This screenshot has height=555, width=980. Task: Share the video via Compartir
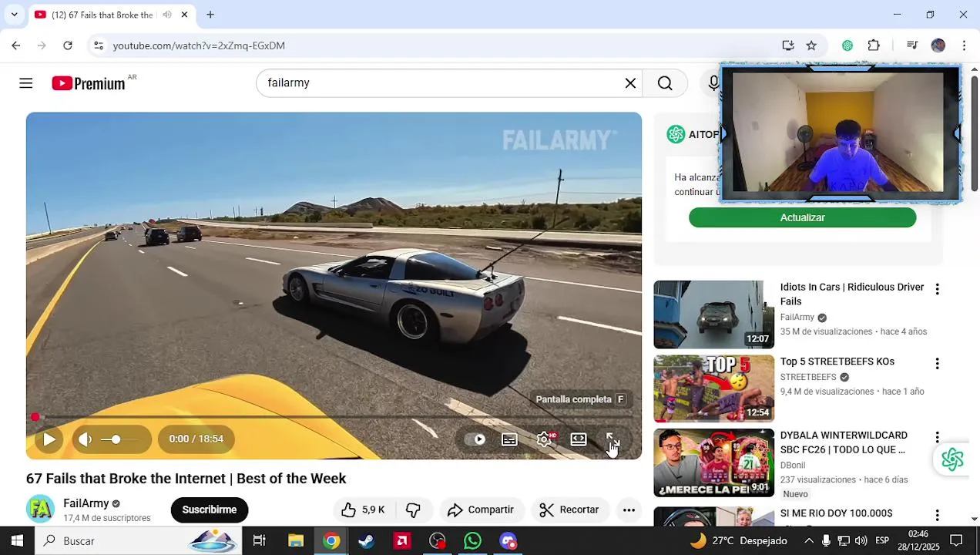point(481,510)
